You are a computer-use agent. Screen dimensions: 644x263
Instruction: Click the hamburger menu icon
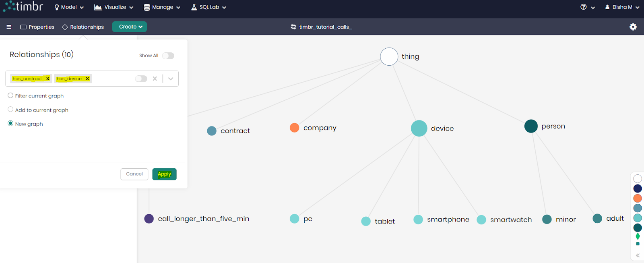9,27
